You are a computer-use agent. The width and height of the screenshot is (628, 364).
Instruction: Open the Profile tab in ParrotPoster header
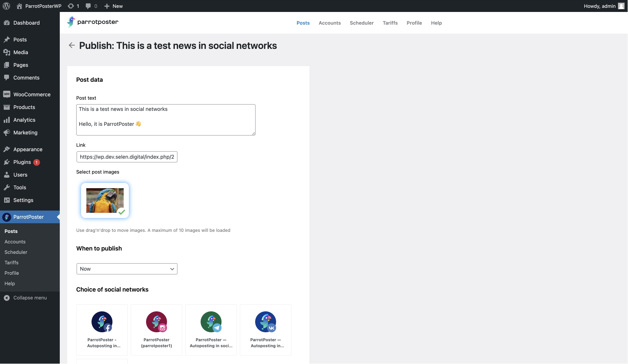click(414, 23)
